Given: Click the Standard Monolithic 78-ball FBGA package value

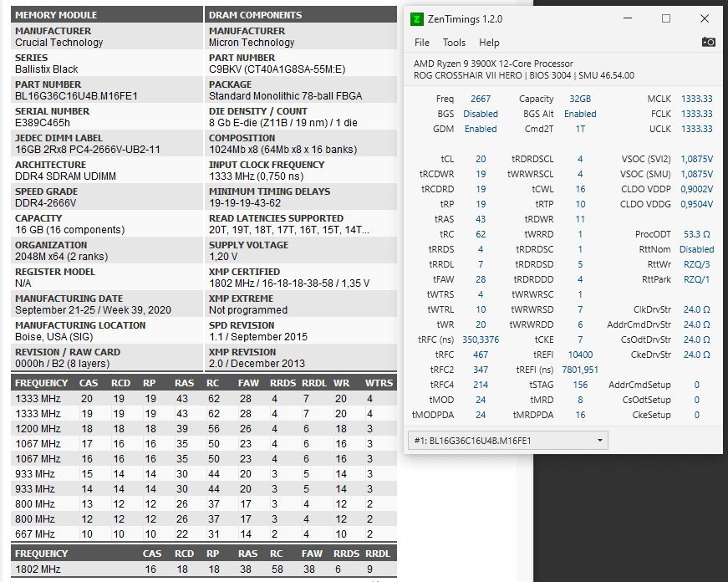Looking at the screenshot, I should click(x=286, y=96).
